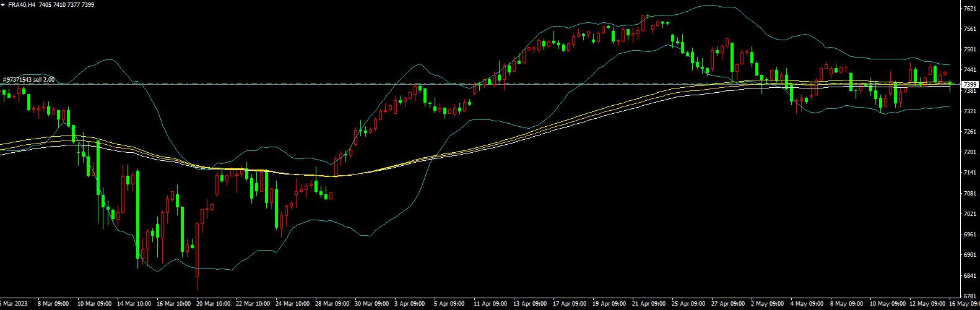Click price scale label 7201

[970, 152]
